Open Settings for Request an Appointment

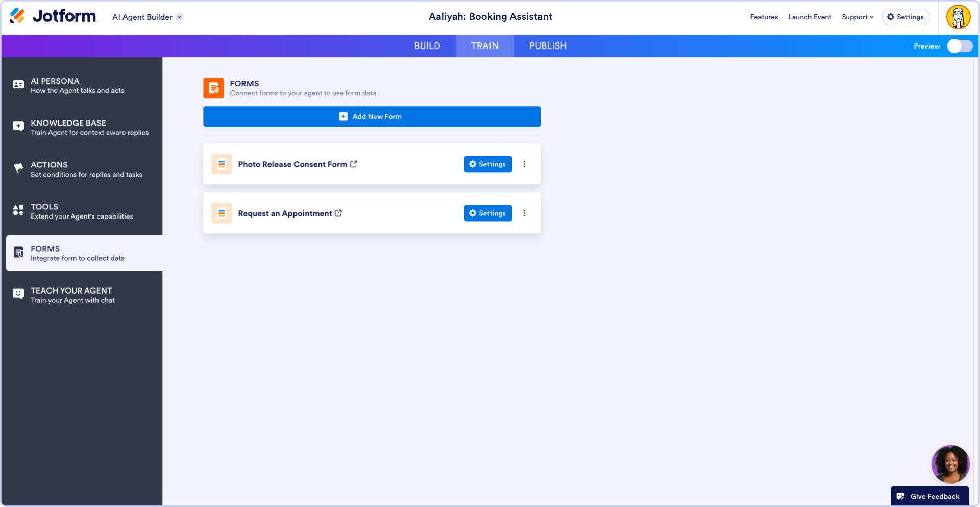(x=488, y=213)
